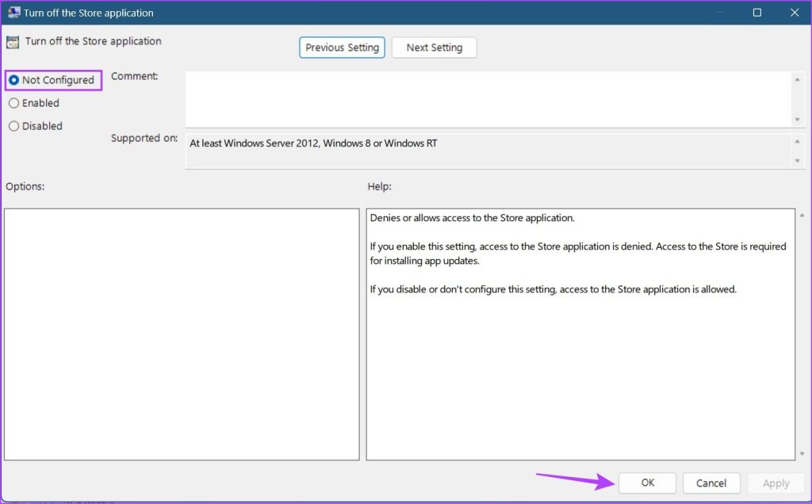Viewport: 812px width, 504px height.
Task: Dismiss the dialog using Cancel
Action: [x=711, y=483]
